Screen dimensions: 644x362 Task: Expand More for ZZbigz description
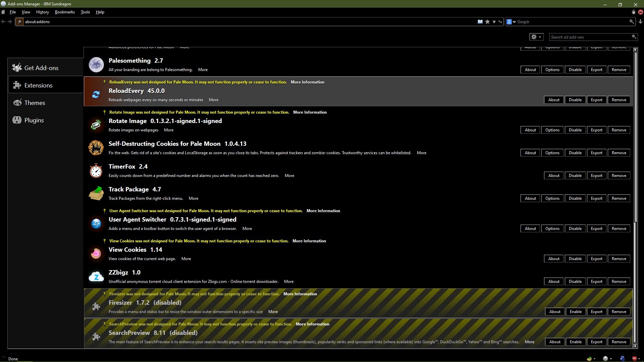pyautogui.click(x=288, y=282)
